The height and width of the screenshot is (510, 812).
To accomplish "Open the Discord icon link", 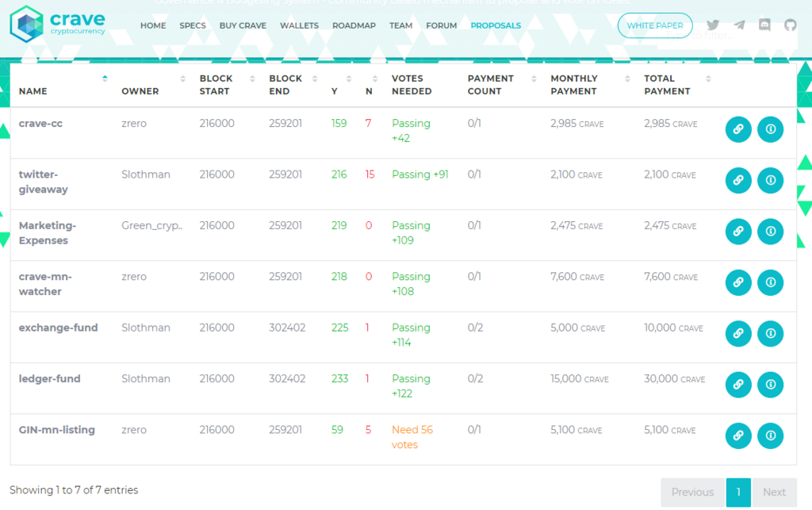I will click(x=764, y=25).
